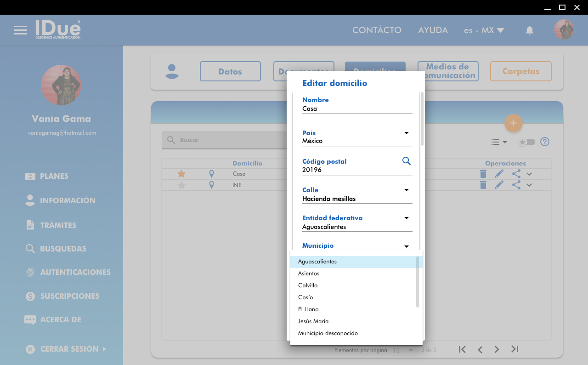588x365 pixels.
Task: Choose Calvillo in the dropdown list
Action: pos(308,285)
